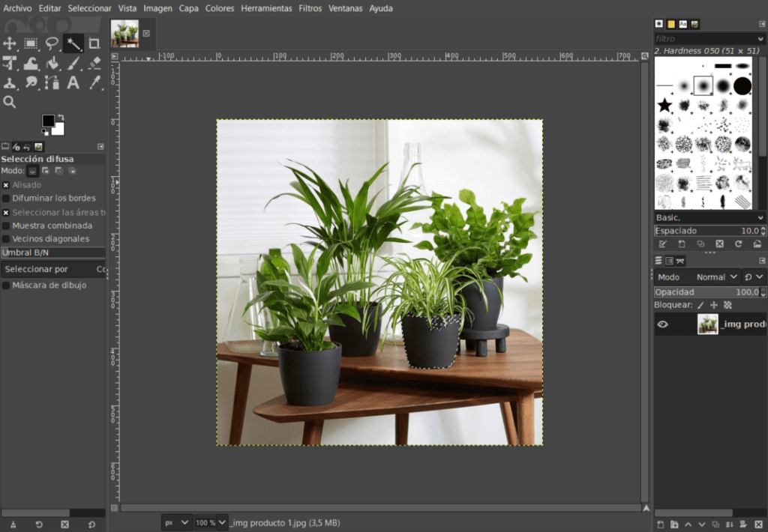The width and height of the screenshot is (768, 532).
Task: Select the Warp Transform tool
Action: 31,63
